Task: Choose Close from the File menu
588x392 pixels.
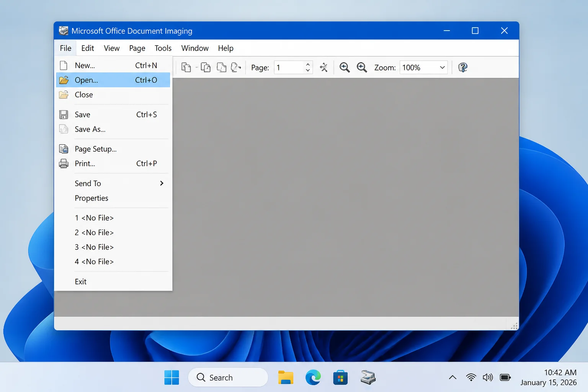Action: tap(113, 95)
